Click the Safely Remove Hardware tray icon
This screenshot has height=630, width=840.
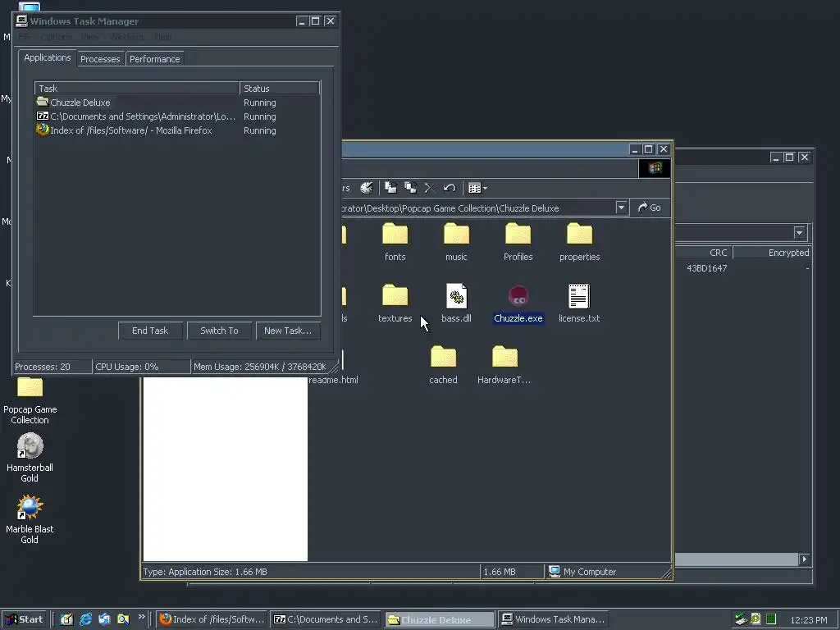pos(741,619)
